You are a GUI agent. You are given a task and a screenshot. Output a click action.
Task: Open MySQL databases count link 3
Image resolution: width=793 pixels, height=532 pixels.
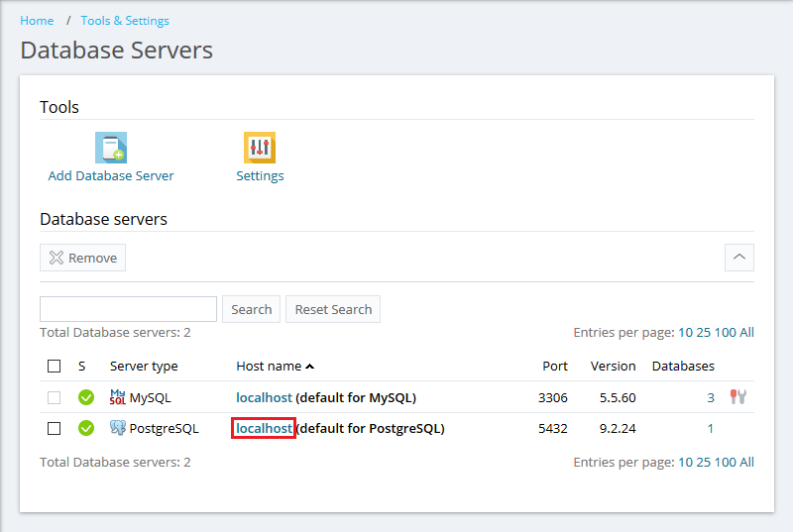(x=710, y=397)
